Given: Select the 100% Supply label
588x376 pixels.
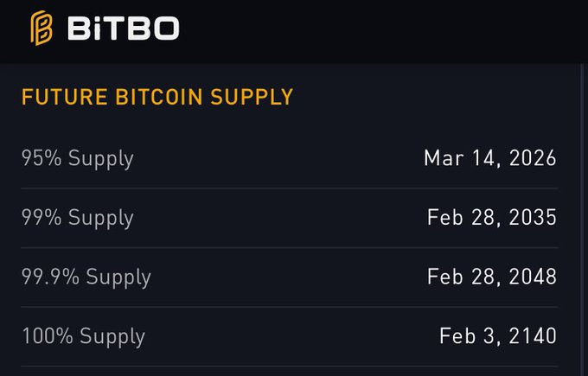Looking at the screenshot, I should click(83, 335).
